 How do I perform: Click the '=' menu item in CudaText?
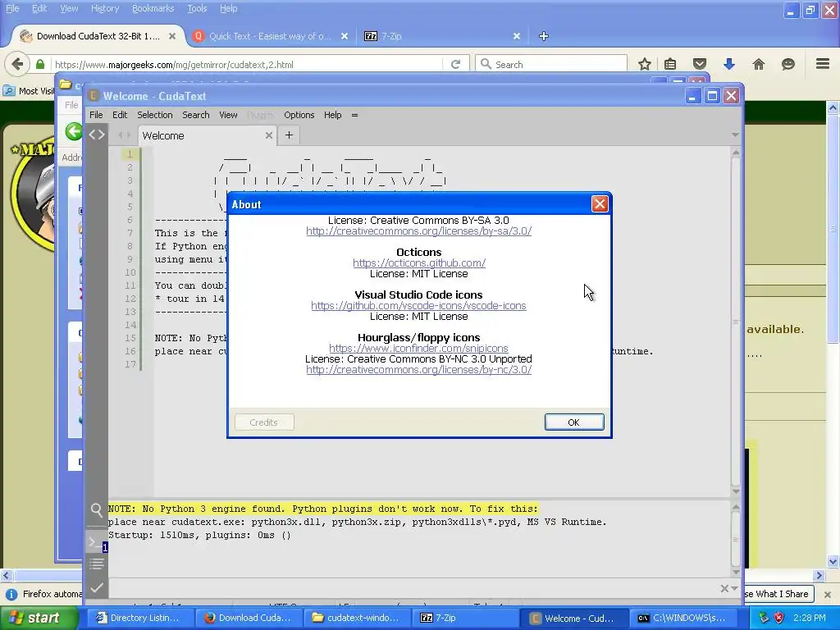coord(354,115)
